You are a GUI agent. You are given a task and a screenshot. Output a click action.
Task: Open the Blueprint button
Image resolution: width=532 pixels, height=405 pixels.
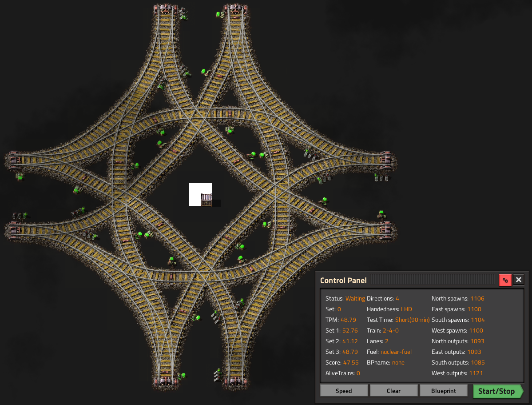tap(444, 391)
